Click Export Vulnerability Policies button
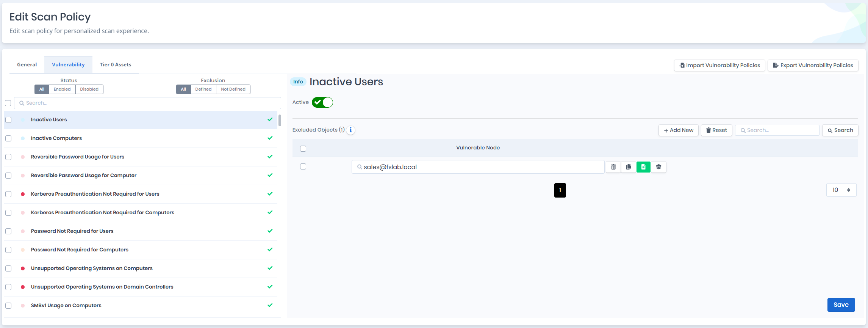 [x=813, y=65]
